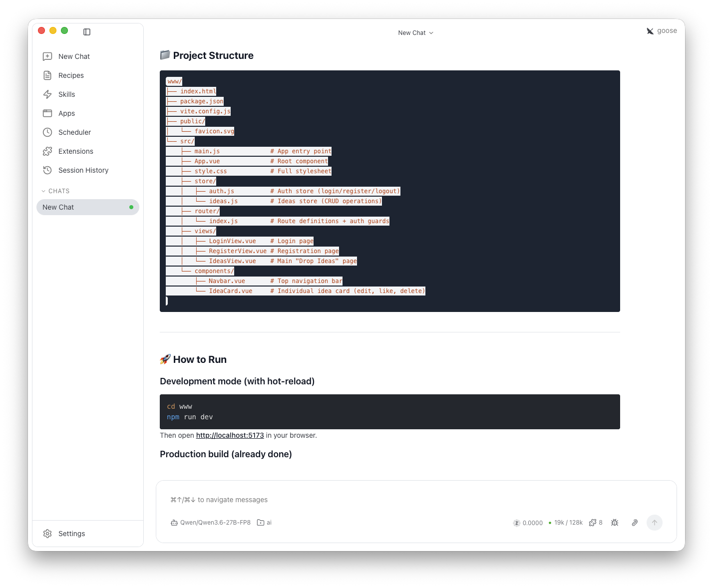
Task: Toggle the sidebar panel icon
Action: pyautogui.click(x=87, y=32)
